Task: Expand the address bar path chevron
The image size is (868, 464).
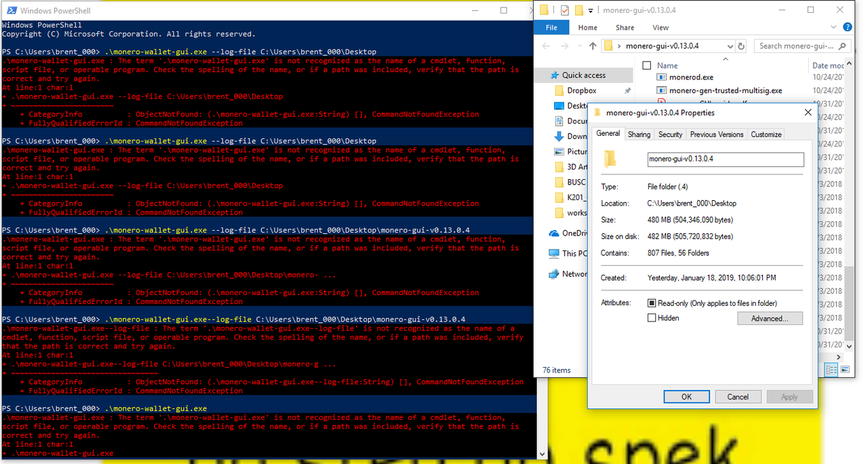Action: 620,46
